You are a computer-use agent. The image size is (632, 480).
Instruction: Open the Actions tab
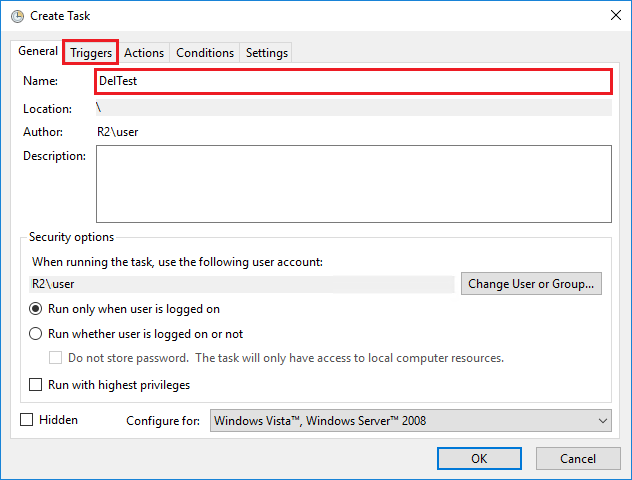click(x=144, y=53)
